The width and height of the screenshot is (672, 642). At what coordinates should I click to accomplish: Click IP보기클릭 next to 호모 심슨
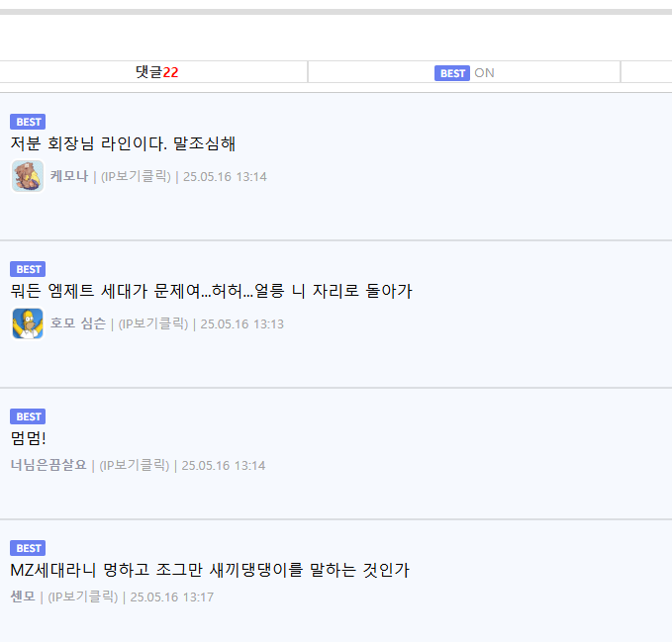coord(153,323)
